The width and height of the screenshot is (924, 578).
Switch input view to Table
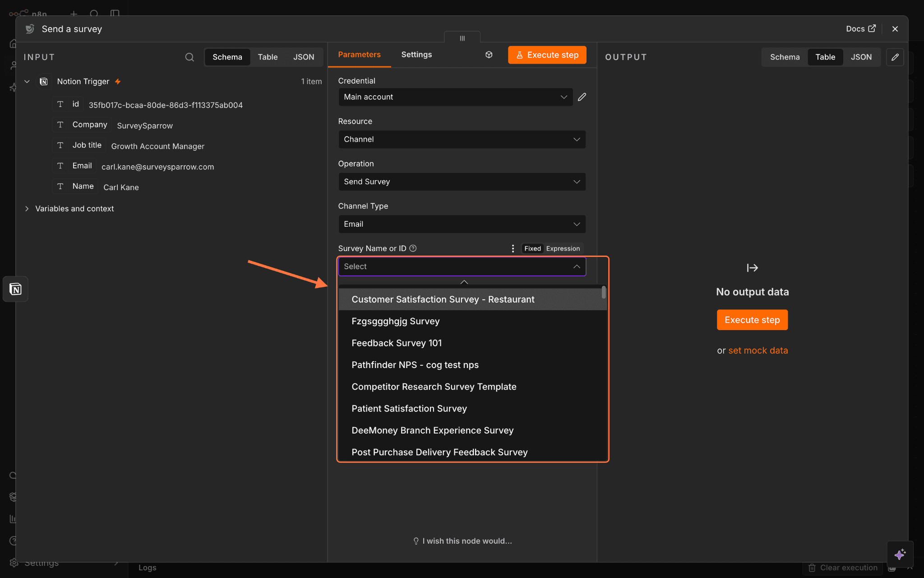tap(268, 57)
